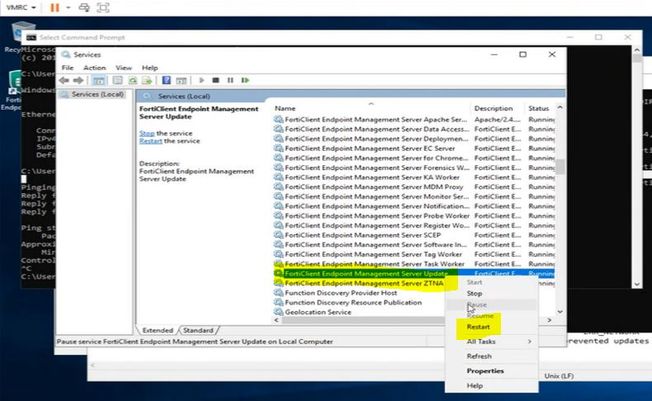
Task: Switch to the Standard tab
Action: [198, 330]
